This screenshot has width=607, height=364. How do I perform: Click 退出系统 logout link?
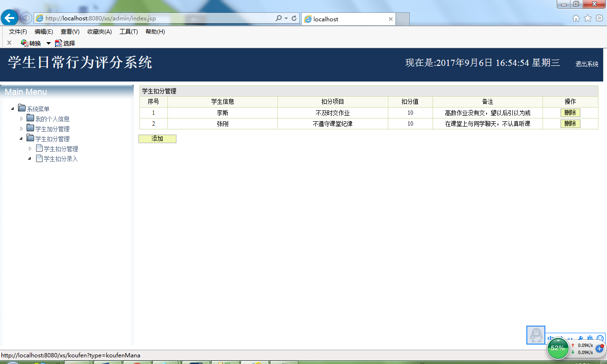587,64
